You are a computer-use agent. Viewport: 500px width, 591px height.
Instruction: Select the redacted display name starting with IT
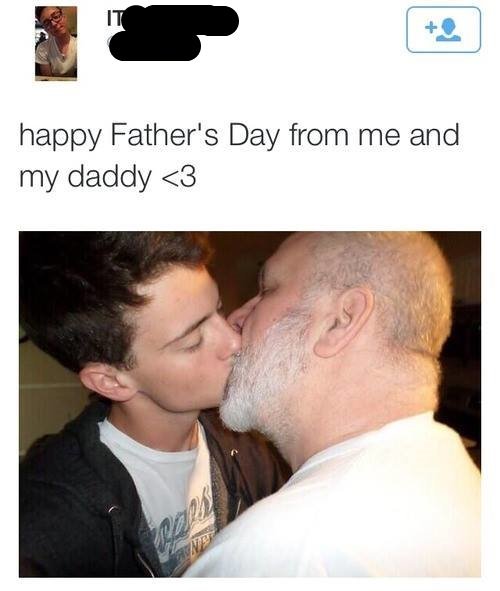(x=173, y=20)
